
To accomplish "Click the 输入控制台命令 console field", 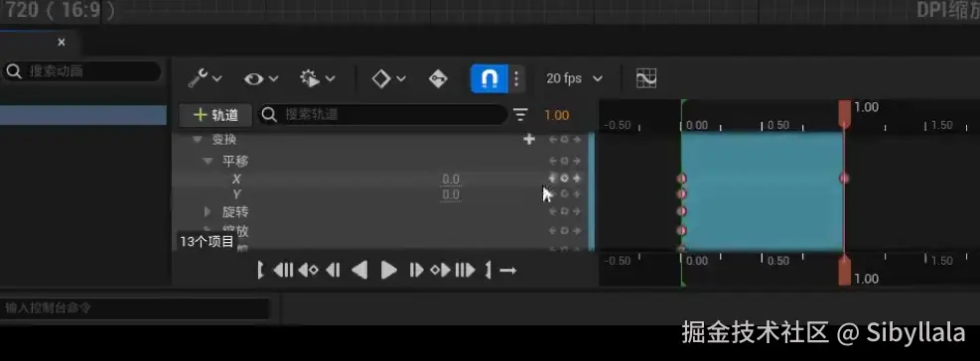I will tap(136, 307).
